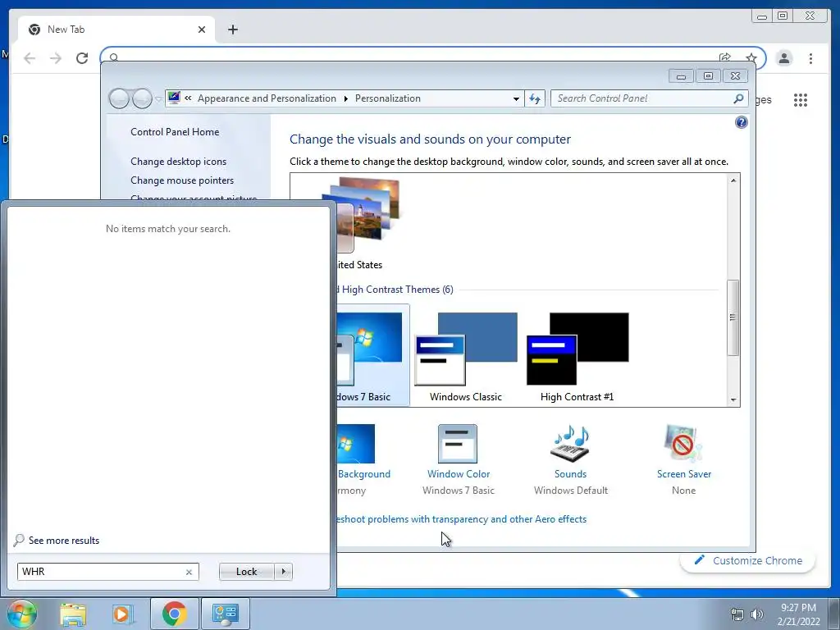Select the United States theme thumbnail
840x630 pixels.
pos(367,216)
